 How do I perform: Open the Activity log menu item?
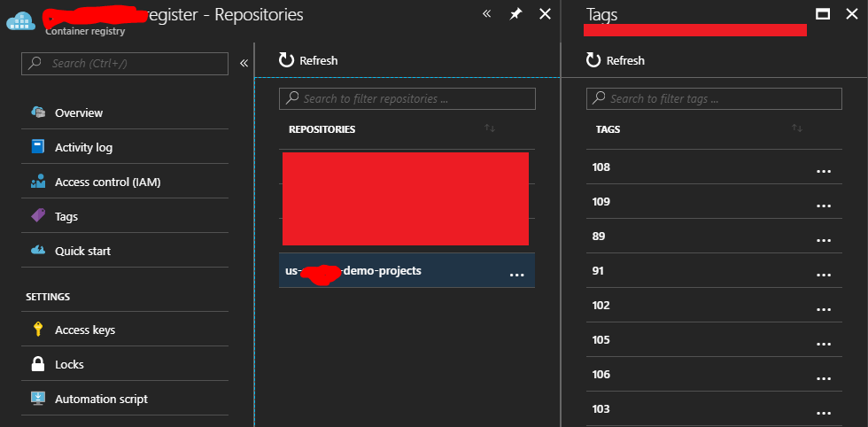[x=125, y=147]
